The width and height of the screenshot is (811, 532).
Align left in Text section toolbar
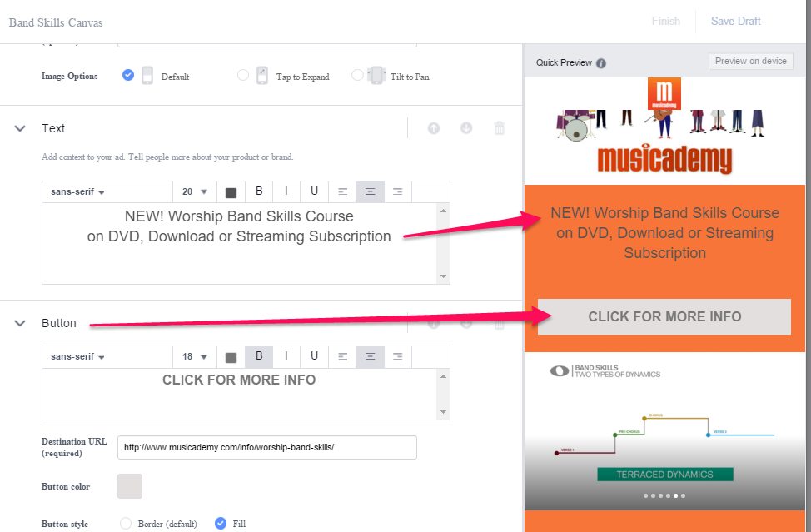click(342, 191)
